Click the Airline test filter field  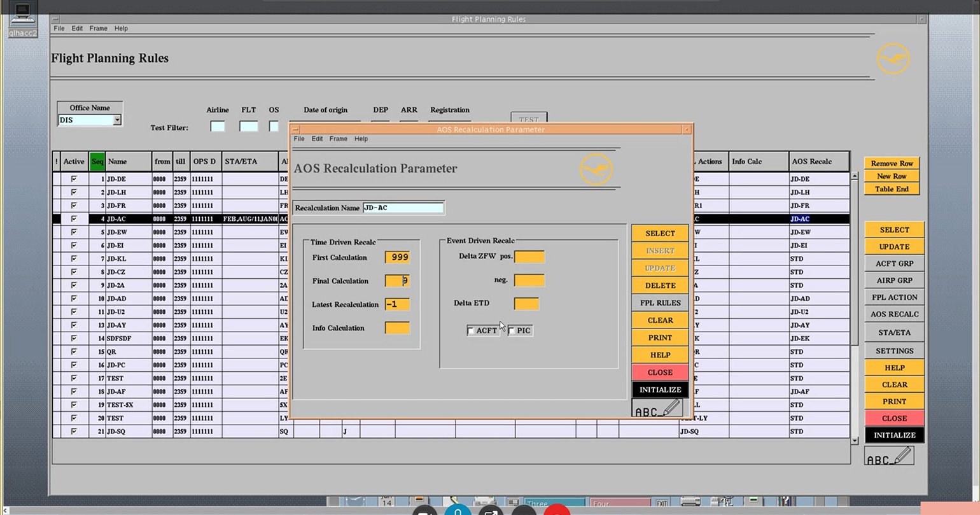pyautogui.click(x=218, y=127)
